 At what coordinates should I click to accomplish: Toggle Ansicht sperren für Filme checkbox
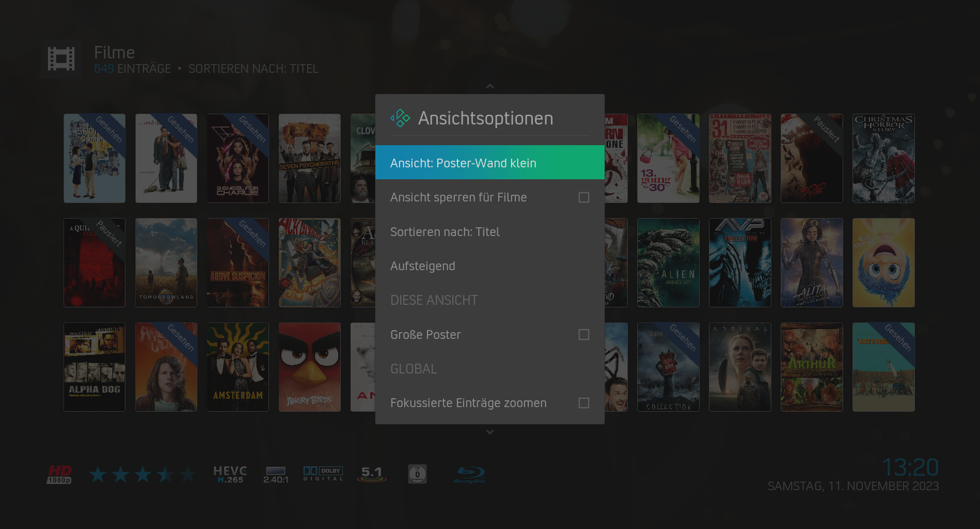[584, 197]
